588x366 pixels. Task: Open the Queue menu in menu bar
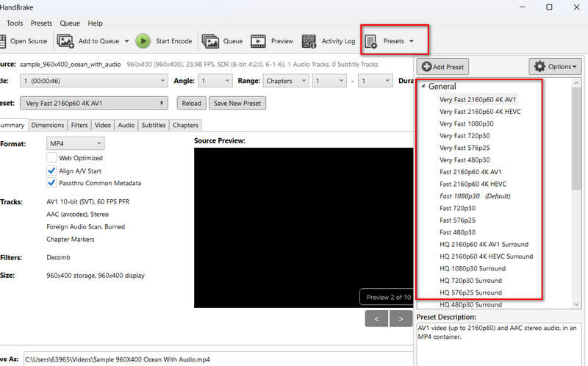[70, 24]
